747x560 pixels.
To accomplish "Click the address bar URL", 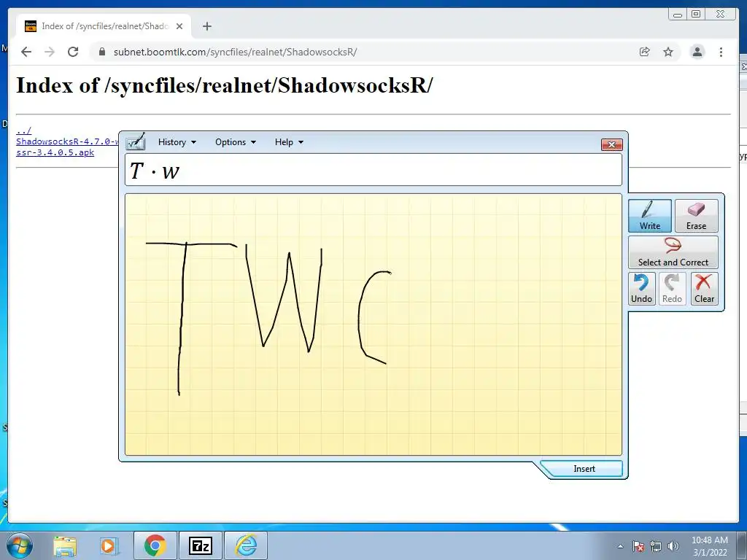I will click(236, 52).
